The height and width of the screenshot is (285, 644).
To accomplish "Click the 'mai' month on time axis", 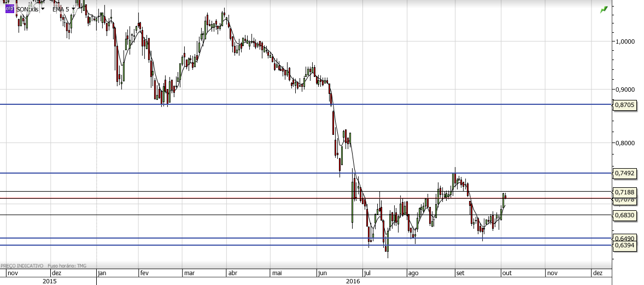I will coord(277,273).
